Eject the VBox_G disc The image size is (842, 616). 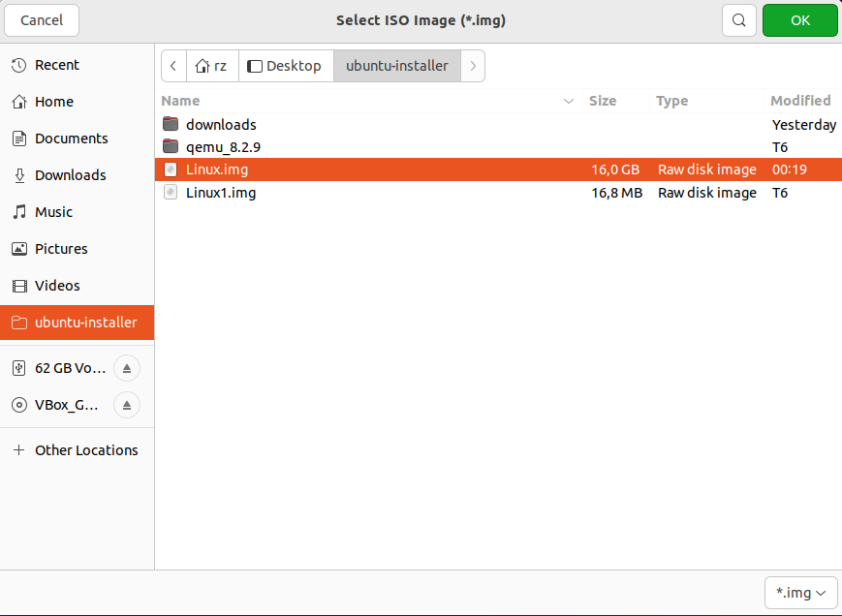[127, 405]
